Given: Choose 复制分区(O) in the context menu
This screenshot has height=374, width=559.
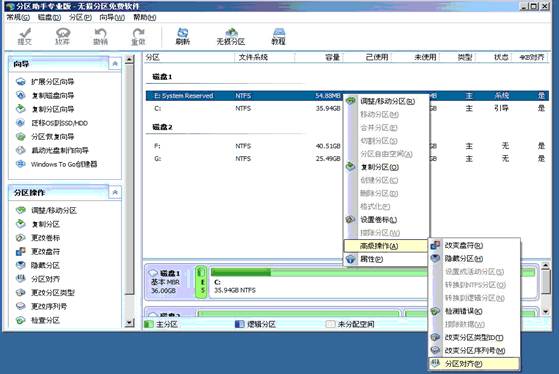Looking at the screenshot, I should point(387,167).
